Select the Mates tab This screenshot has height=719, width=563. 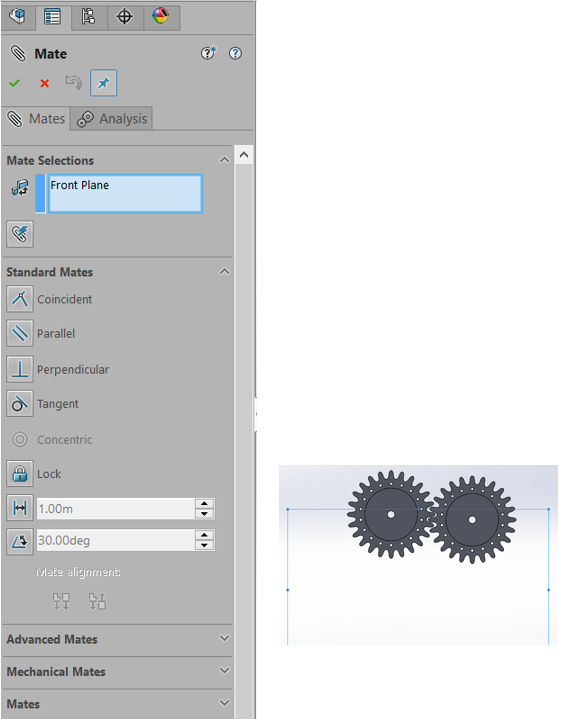[36, 119]
